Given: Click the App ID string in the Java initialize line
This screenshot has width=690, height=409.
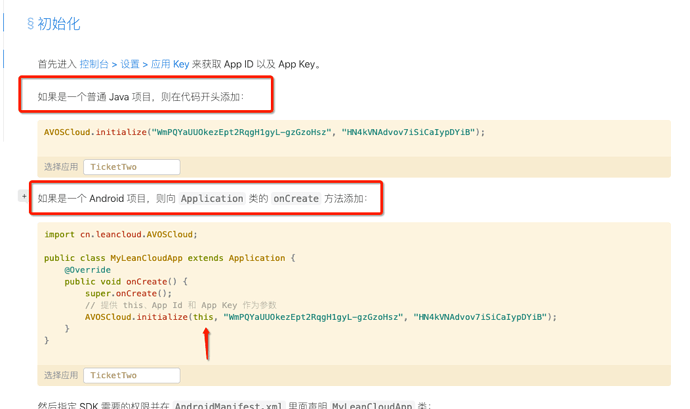Looking at the screenshot, I should [241, 132].
